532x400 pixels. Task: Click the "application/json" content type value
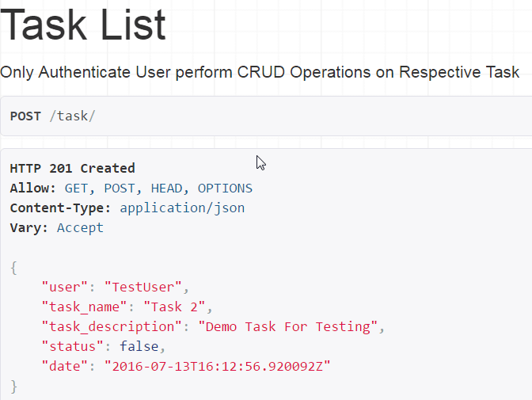pos(182,208)
